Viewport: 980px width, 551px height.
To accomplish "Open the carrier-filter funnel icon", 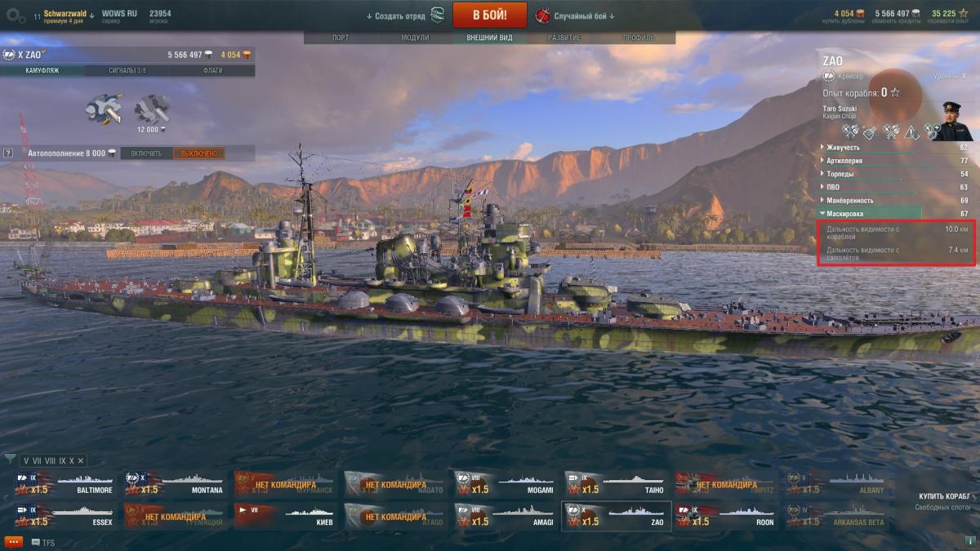I will (x=10, y=460).
